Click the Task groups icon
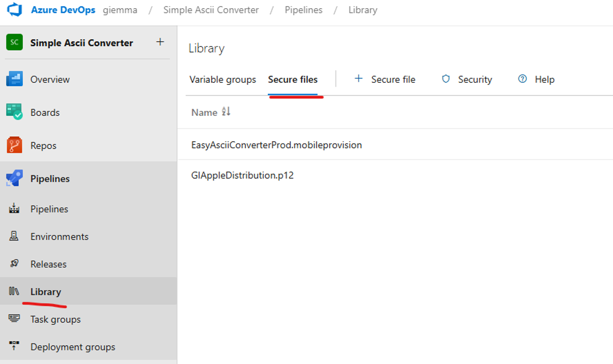This screenshot has height=364, width=613. [x=14, y=319]
